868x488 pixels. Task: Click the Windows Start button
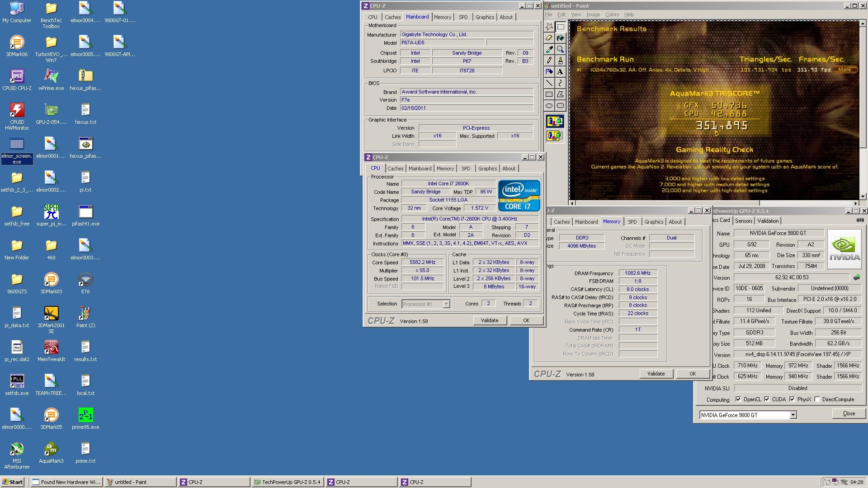[13, 482]
